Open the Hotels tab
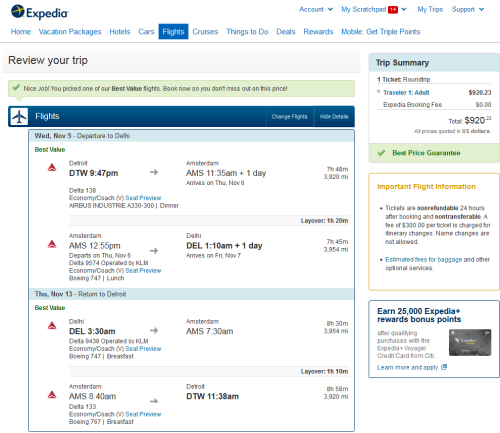500x433 pixels. (120, 32)
